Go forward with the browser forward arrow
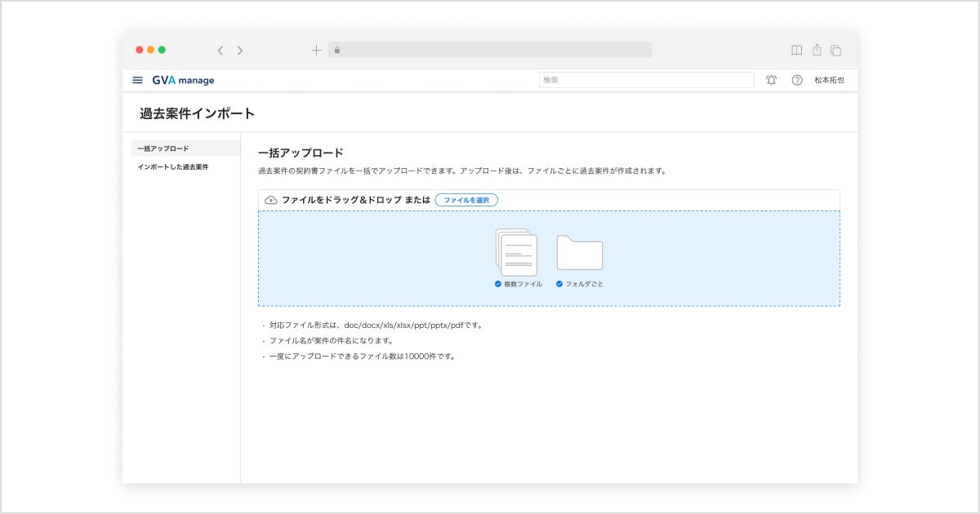The width and height of the screenshot is (980, 514). click(x=240, y=51)
